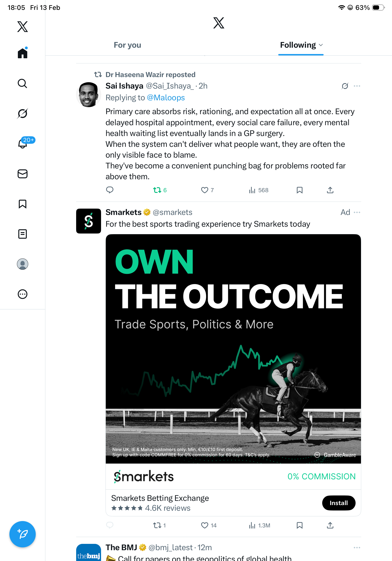Open Profile avatar icon in sidebar
Image resolution: width=392 pixels, height=561 pixels.
(23, 264)
